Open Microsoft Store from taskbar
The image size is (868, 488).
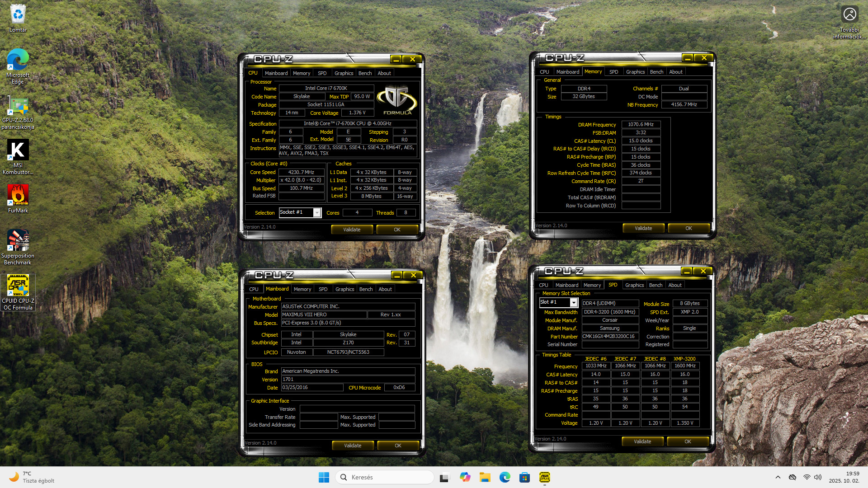pyautogui.click(x=524, y=477)
